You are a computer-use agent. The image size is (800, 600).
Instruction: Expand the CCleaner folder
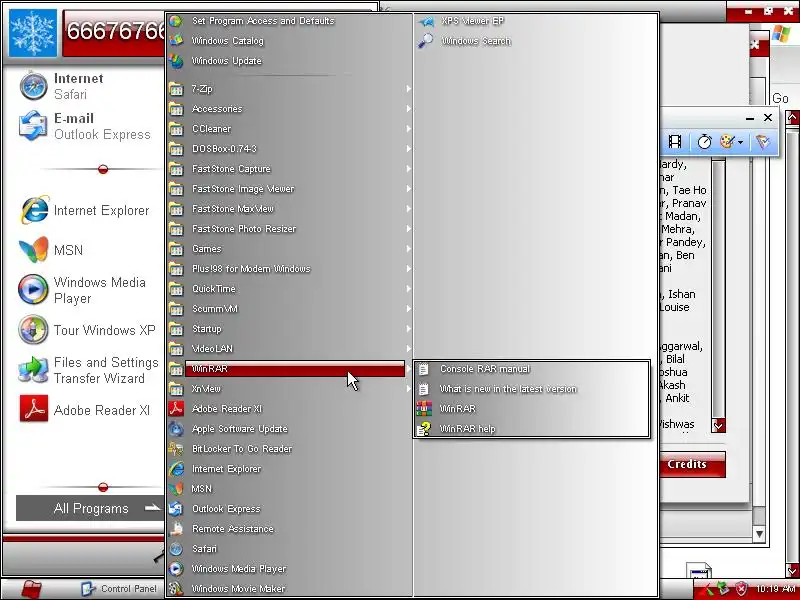289,129
